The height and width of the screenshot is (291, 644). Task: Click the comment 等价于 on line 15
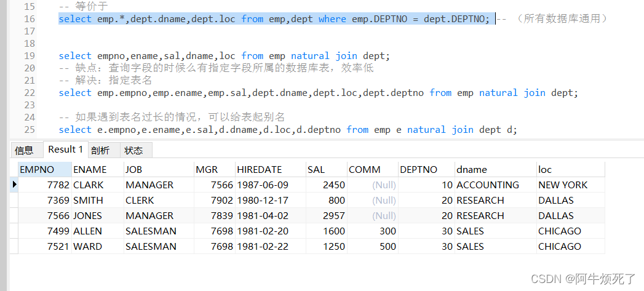(x=83, y=6)
